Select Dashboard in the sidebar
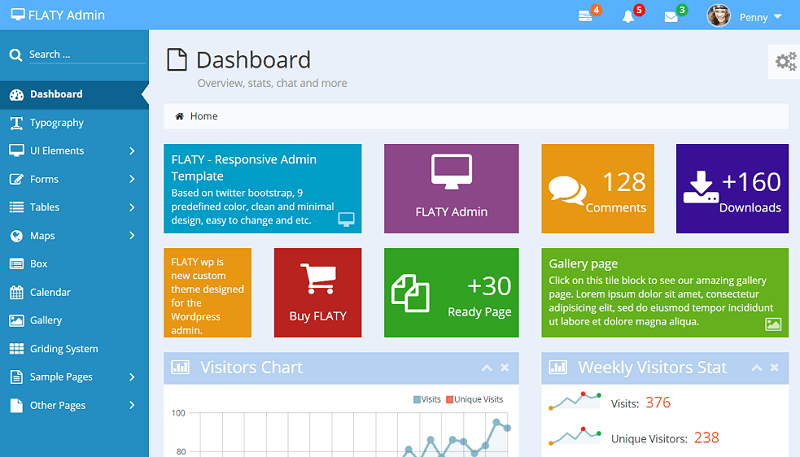 (x=74, y=94)
